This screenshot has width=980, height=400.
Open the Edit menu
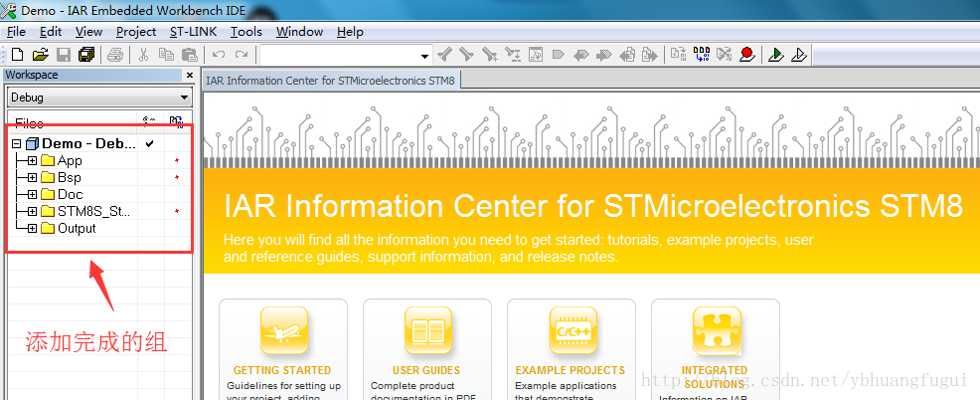pos(51,31)
